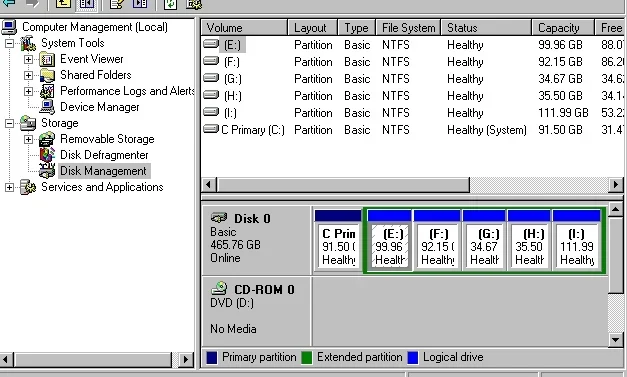Click the green Refresh toolbar icon
Screen dimensions: 627x377
pos(171,4)
